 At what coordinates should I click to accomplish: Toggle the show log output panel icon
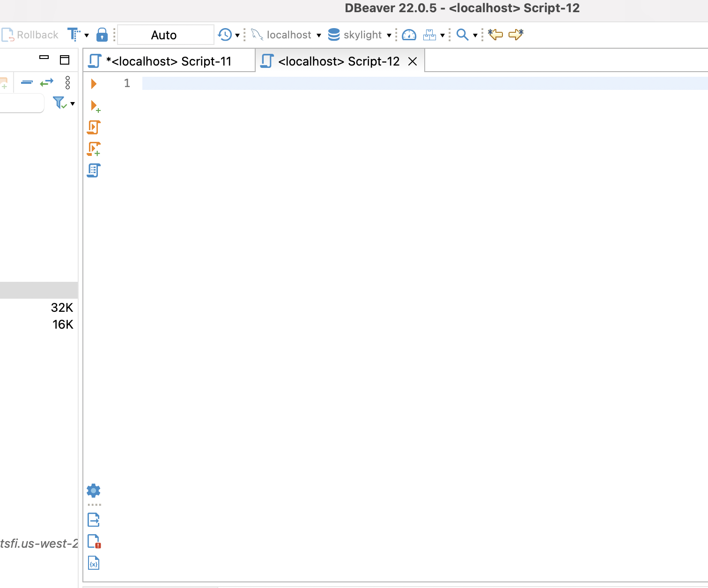[94, 541]
